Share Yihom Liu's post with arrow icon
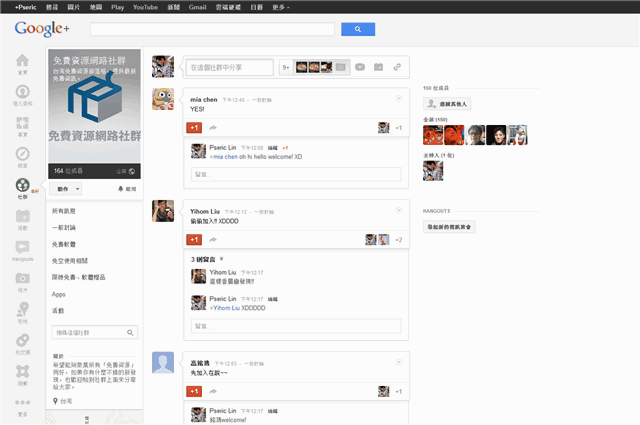 tap(213, 240)
